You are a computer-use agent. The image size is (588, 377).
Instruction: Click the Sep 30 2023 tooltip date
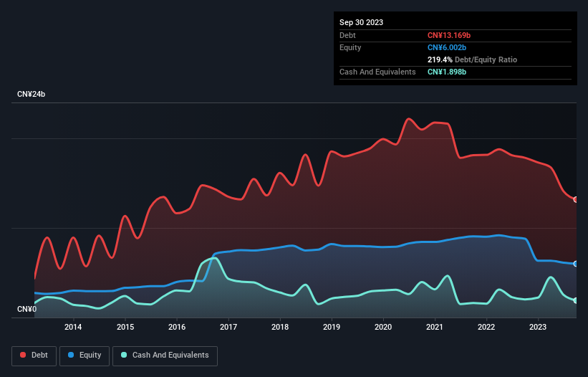pos(361,22)
